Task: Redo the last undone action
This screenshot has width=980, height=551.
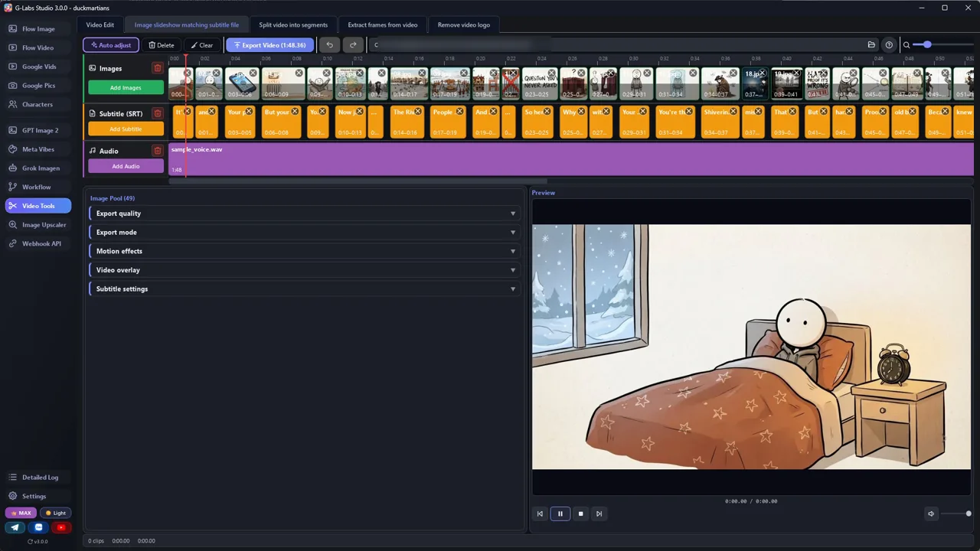Action: click(353, 45)
